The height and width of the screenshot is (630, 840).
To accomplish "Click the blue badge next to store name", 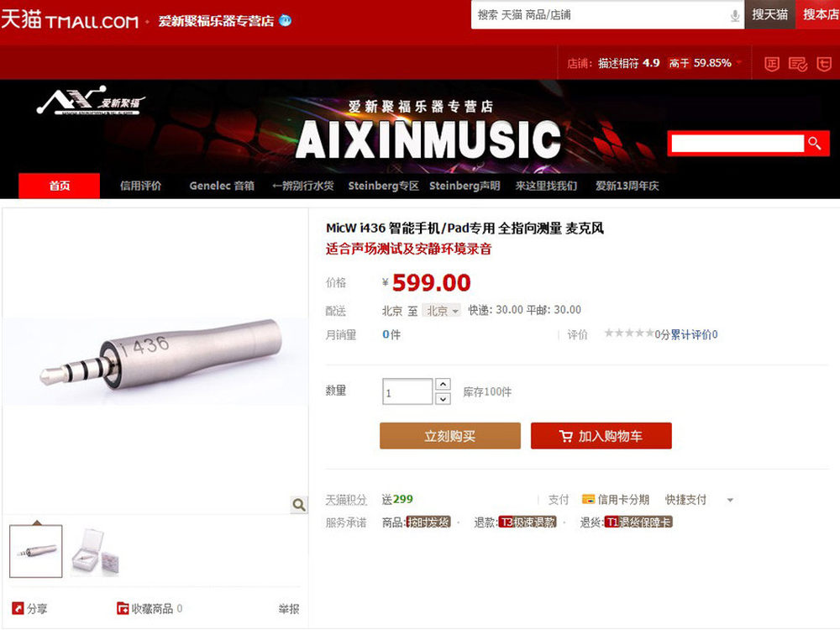I will coord(286,20).
